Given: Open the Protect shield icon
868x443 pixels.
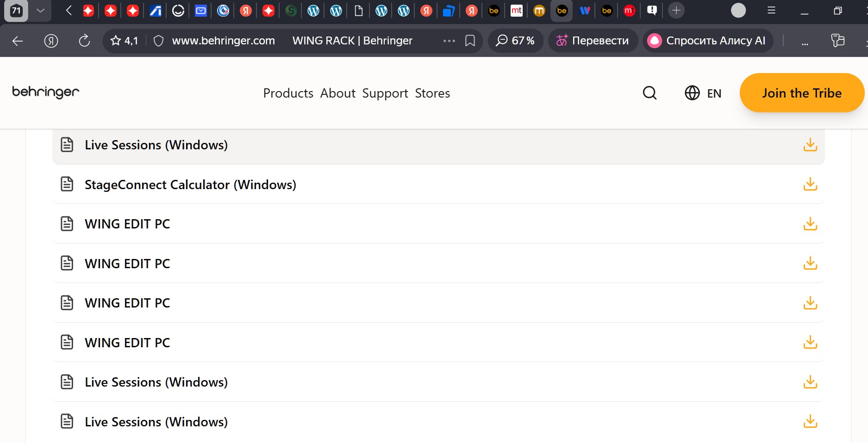Looking at the screenshot, I should point(158,41).
